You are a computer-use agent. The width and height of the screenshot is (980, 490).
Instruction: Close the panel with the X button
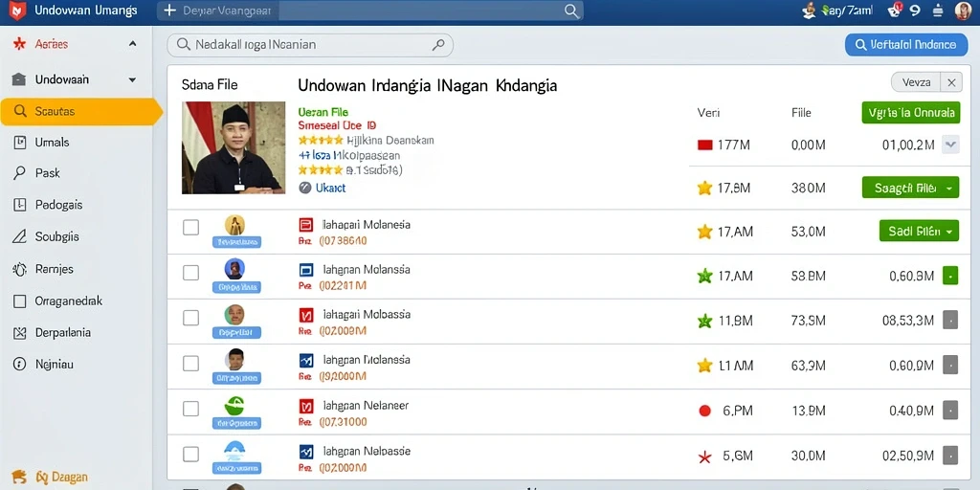(x=950, y=81)
